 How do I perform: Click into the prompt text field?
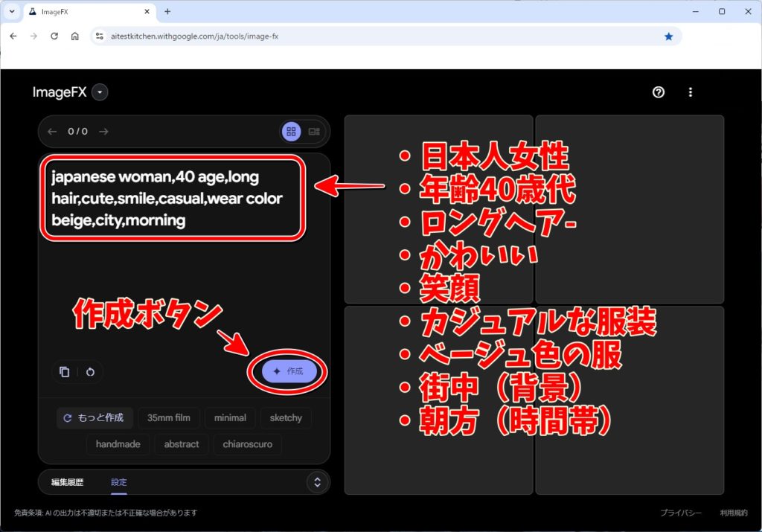coord(171,283)
